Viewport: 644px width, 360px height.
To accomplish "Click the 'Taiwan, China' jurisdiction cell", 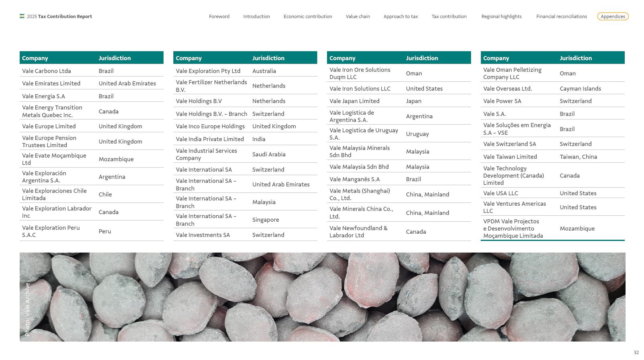I will click(x=578, y=157).
